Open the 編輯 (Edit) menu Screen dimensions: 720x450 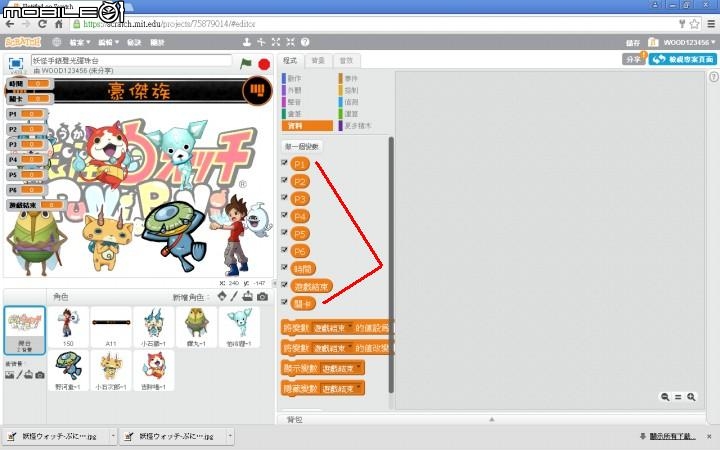[108, 42]
